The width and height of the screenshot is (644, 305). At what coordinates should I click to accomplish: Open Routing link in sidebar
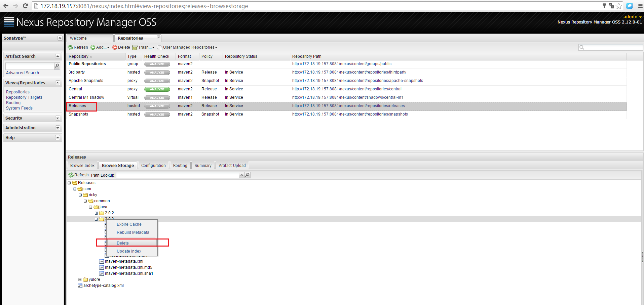pos(13,103)
